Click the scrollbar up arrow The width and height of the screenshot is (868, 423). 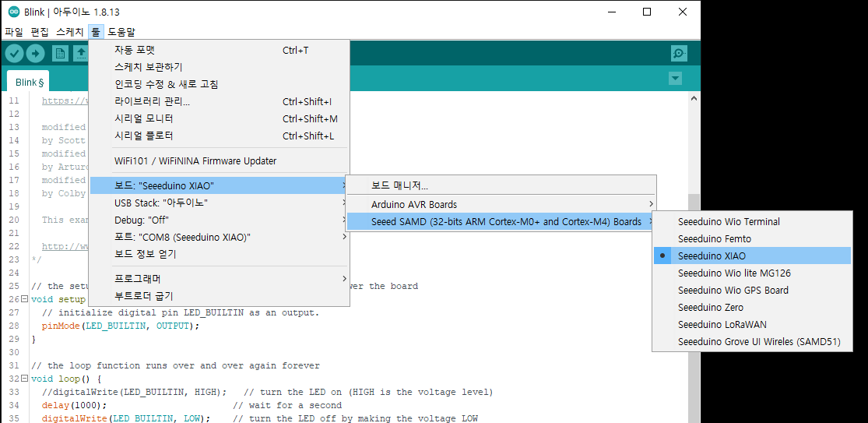click(694, 97)
